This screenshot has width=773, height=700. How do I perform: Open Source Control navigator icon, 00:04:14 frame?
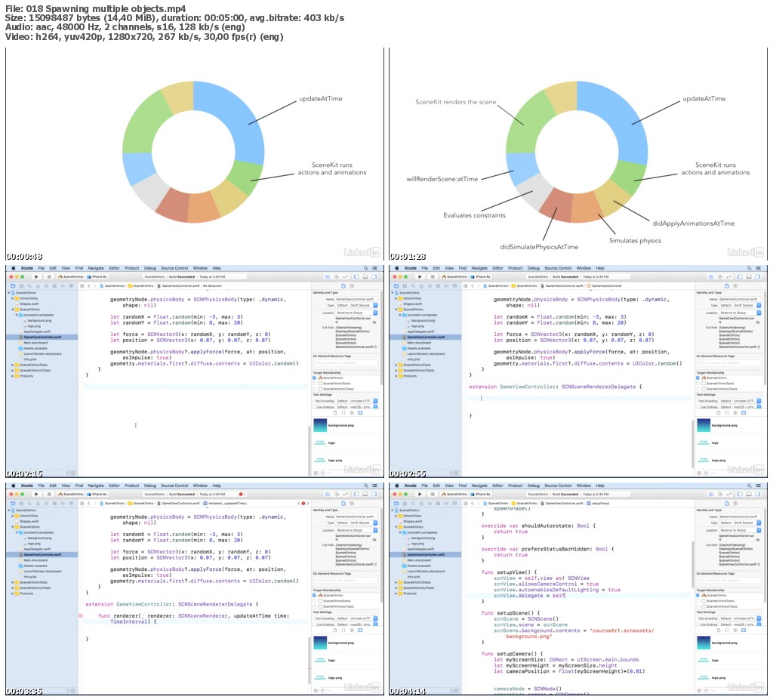pos(405,504)
